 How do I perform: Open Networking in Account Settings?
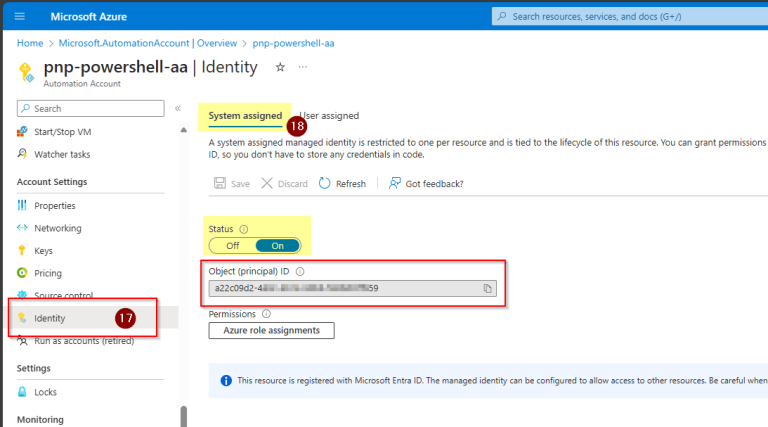pyautogui.click(x=57, y=228)
